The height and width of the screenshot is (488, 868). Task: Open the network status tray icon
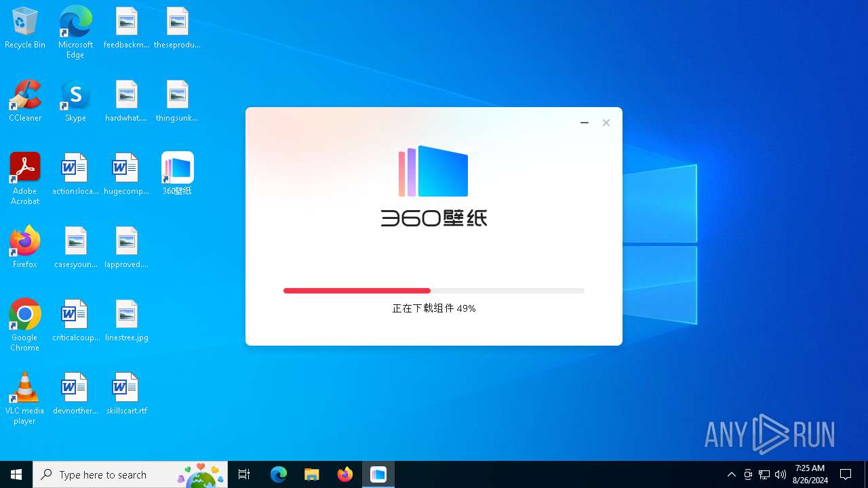pos(764,474)
